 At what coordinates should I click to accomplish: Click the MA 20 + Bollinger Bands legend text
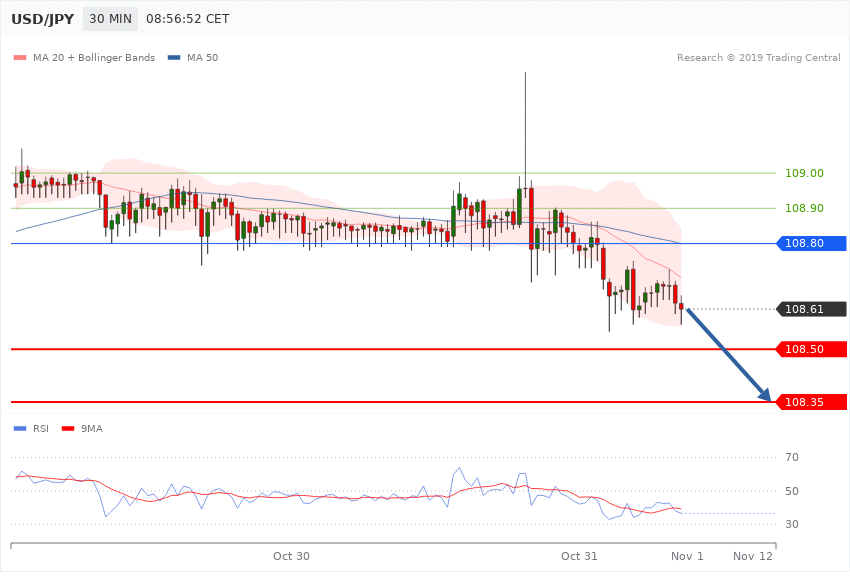click(x=94, y=57)
